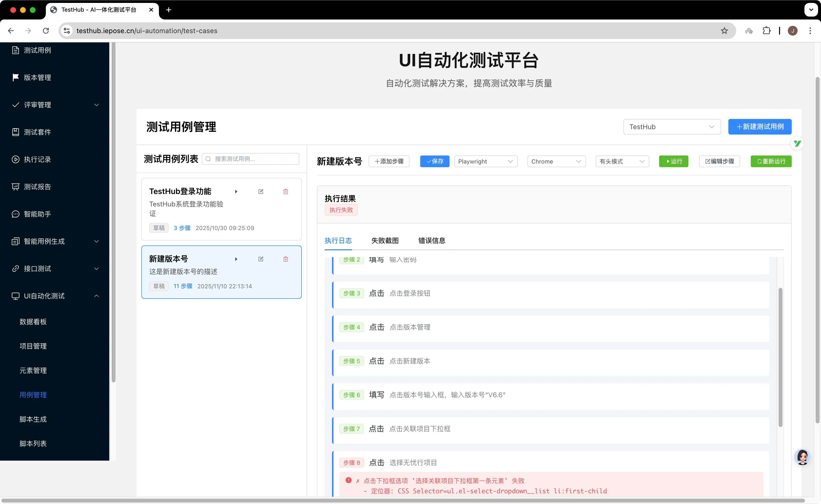Screen dimensions: 821x504
Task: Click edit icon on TestHub登录功能 card
Action: [x=261, y=191]
